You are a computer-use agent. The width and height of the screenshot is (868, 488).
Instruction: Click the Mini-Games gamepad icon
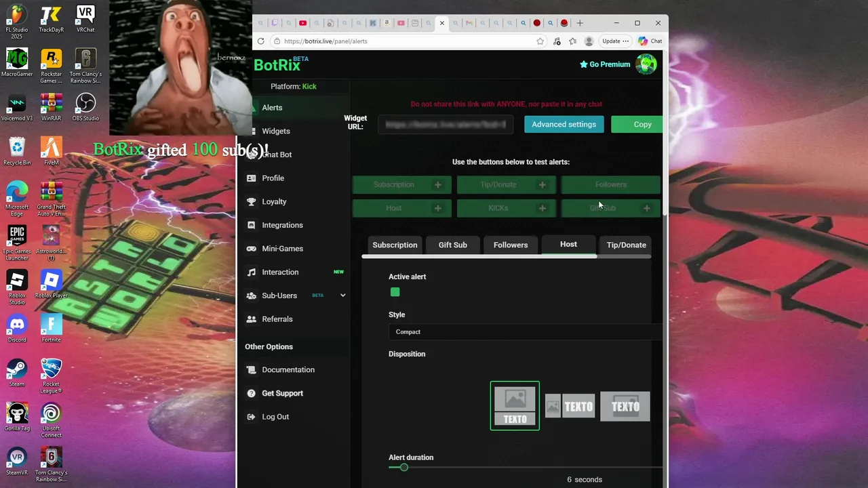click(x=252, y=249)
